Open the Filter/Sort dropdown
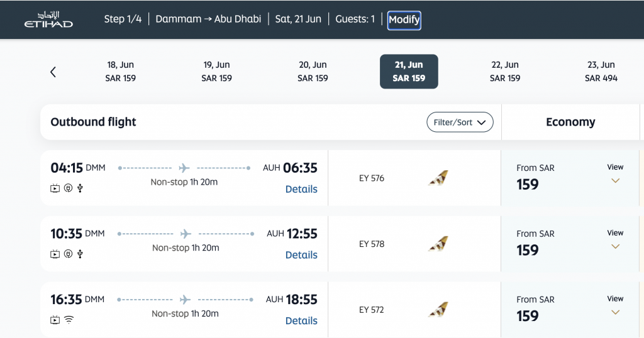The image size is (644, 338). [460, 123]
